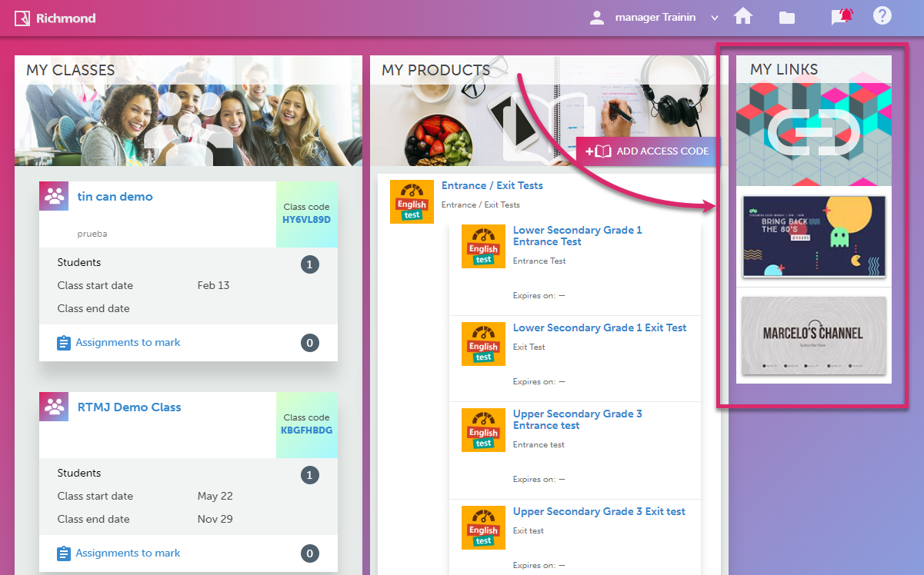Expand the manager Trainin user dropdown
The width and height of the screenshot is (924, 575).
[x=714, y=18]
